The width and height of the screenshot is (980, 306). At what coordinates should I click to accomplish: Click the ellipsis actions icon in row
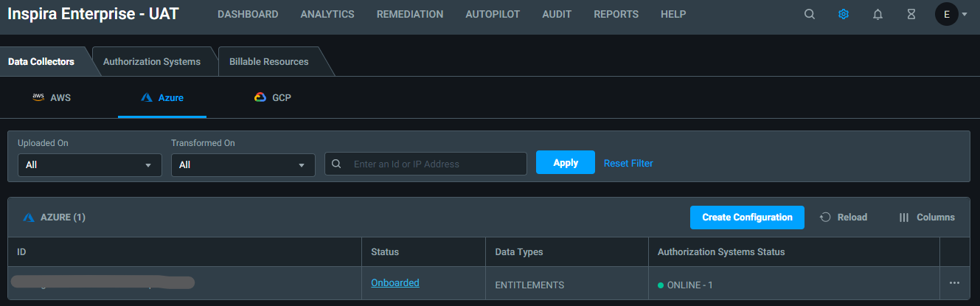[955, 283]
